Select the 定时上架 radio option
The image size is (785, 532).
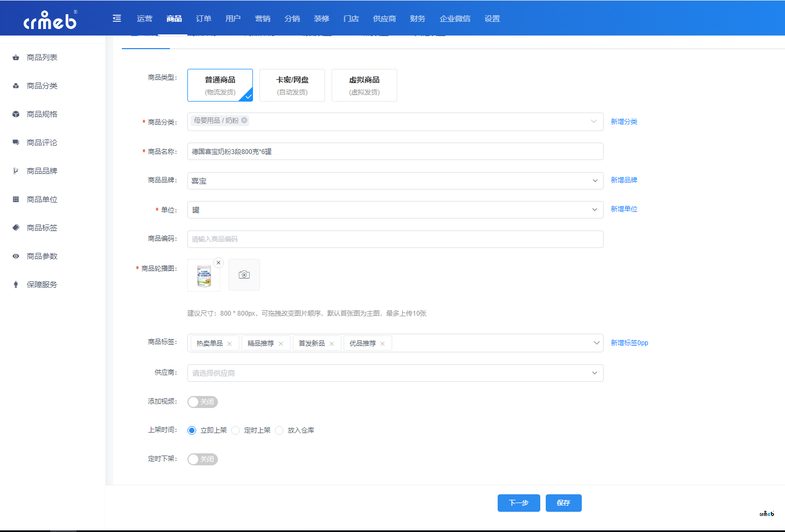[235, 430]
